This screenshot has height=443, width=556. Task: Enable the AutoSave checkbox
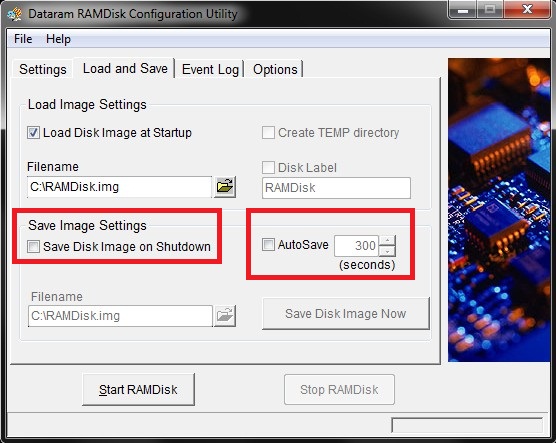pos(268,244)
